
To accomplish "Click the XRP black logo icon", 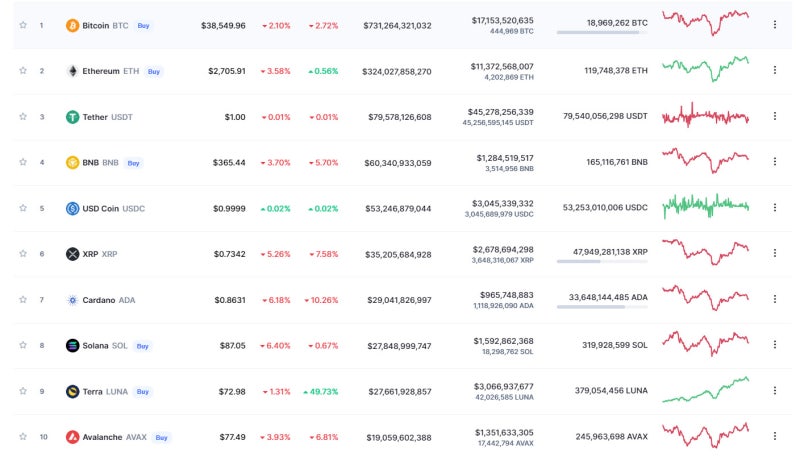I will click(72, 253).
